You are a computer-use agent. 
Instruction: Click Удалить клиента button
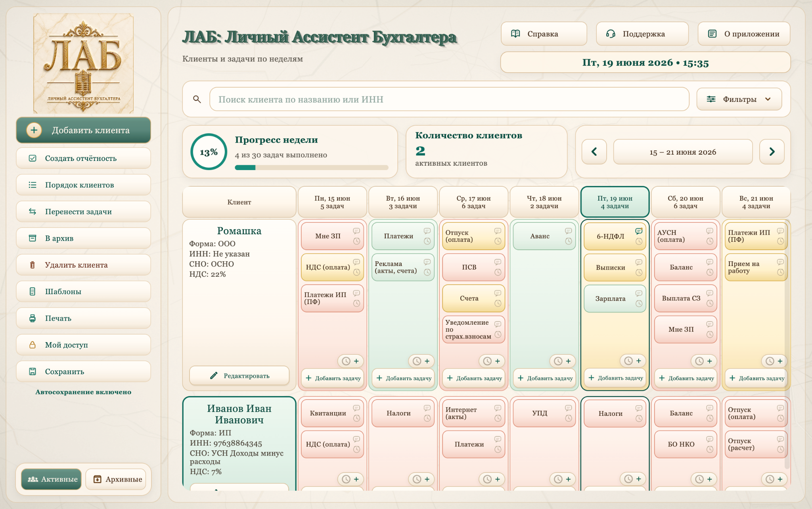coord(83,265)
